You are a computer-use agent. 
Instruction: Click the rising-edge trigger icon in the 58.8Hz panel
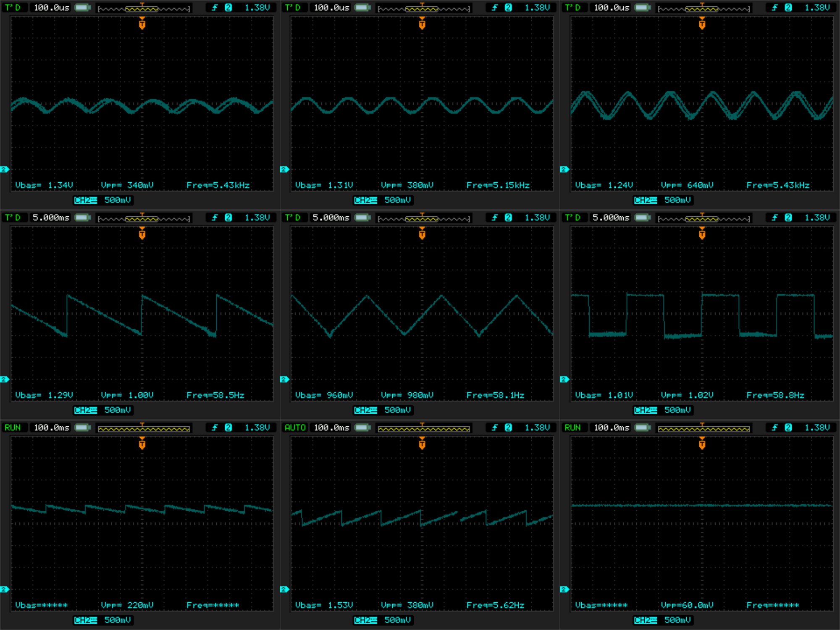[x=775, y=218]
